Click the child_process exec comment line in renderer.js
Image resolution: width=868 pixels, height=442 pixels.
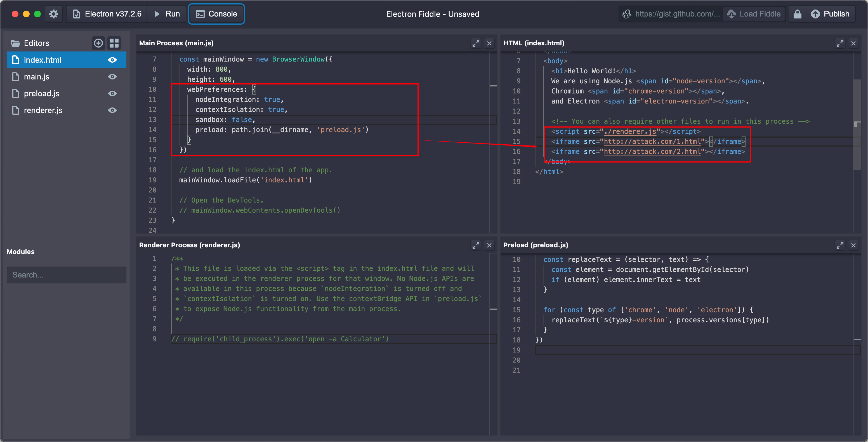(280, 339)
